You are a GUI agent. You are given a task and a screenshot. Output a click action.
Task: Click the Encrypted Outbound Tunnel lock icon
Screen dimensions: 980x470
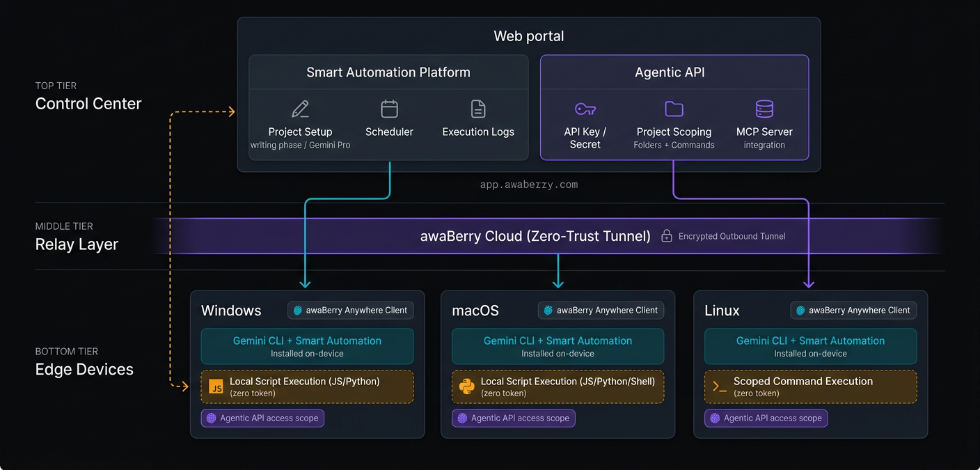click(666, 236)
